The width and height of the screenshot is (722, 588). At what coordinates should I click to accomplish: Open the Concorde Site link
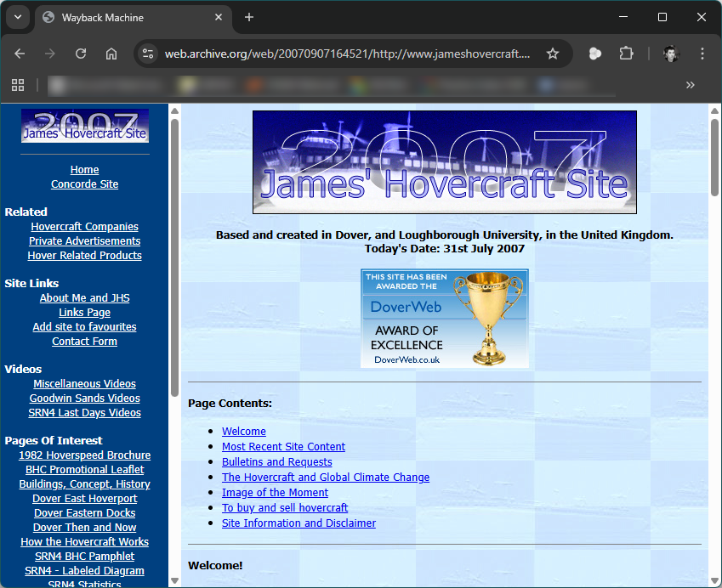[85, 184]
